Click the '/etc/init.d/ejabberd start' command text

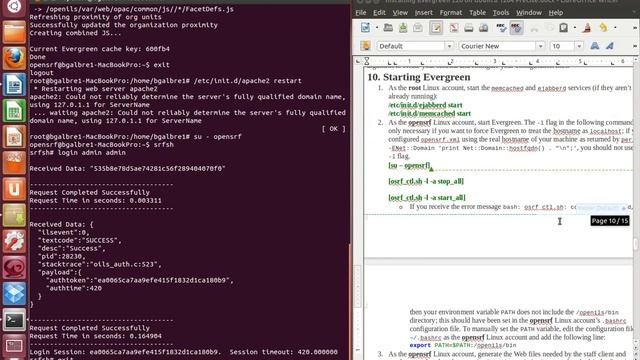tap(425, 105)
